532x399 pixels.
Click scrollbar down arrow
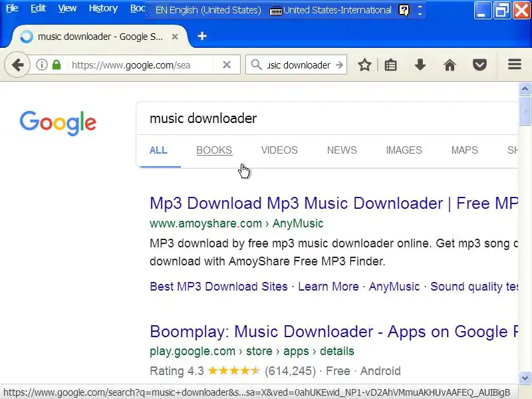(x=525, y=377)
